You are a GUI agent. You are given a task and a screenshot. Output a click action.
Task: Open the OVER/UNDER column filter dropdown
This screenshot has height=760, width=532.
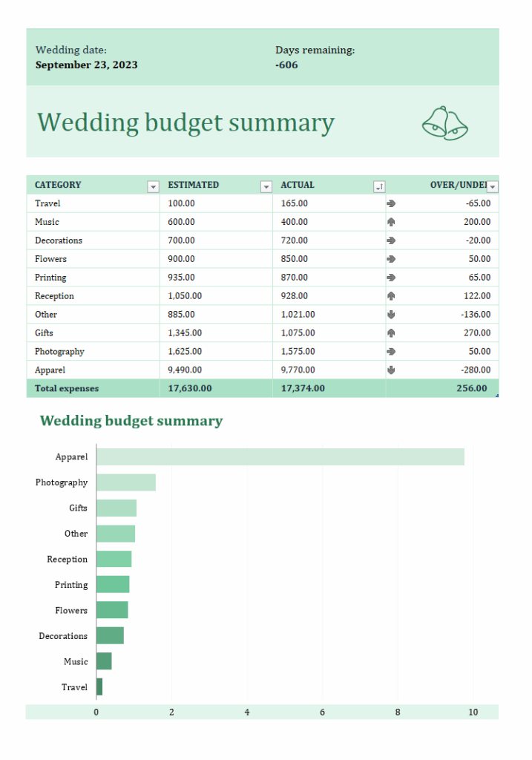[491, 187]
